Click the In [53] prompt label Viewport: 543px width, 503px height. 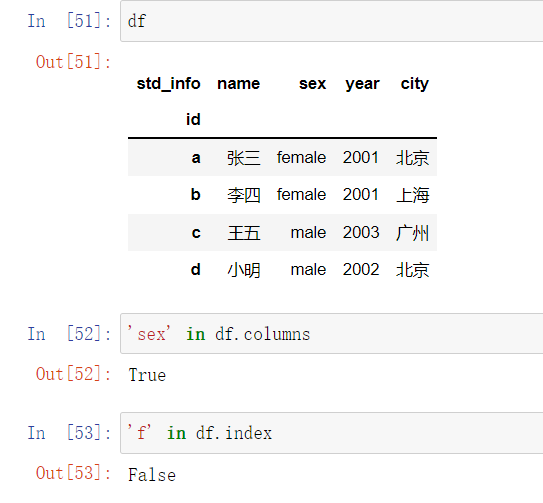point(69,433)
